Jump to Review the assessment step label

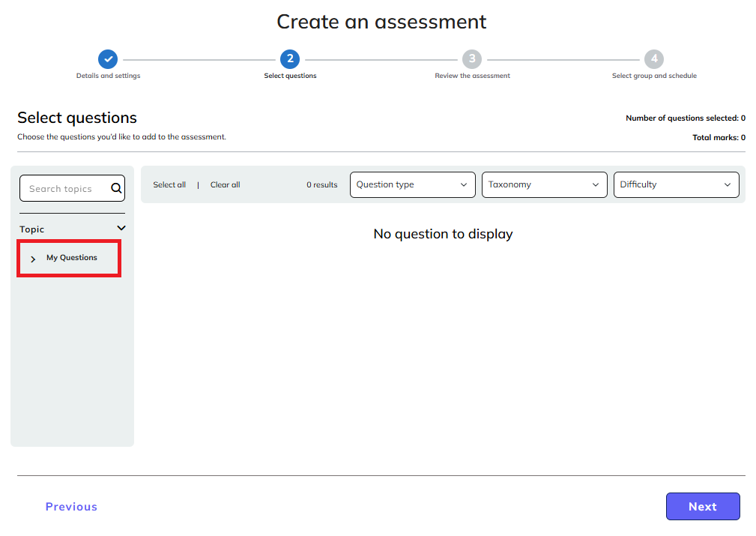pos(473,76)
